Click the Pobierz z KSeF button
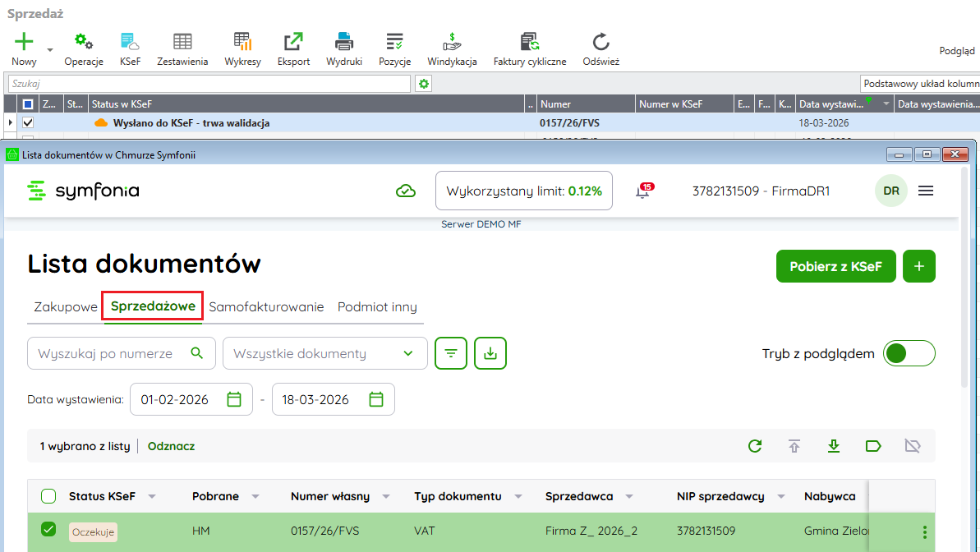 [835, 266]
